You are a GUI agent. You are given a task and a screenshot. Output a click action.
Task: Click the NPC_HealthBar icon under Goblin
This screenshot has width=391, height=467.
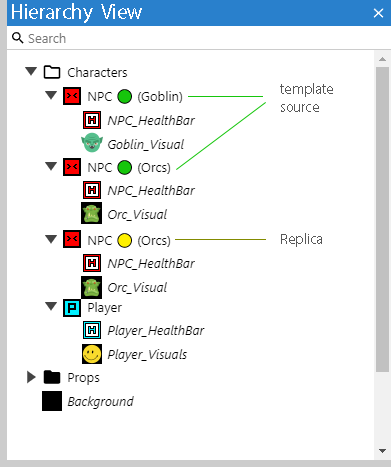point(92,120)
